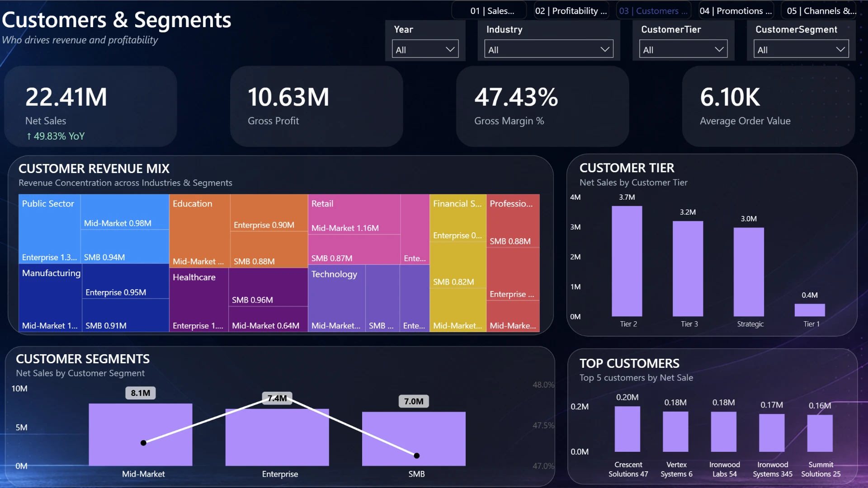The height and width of the screenshot is (488, 868).
Task: Open the CustomerSegment slicer dropdown
Action: 801,49
